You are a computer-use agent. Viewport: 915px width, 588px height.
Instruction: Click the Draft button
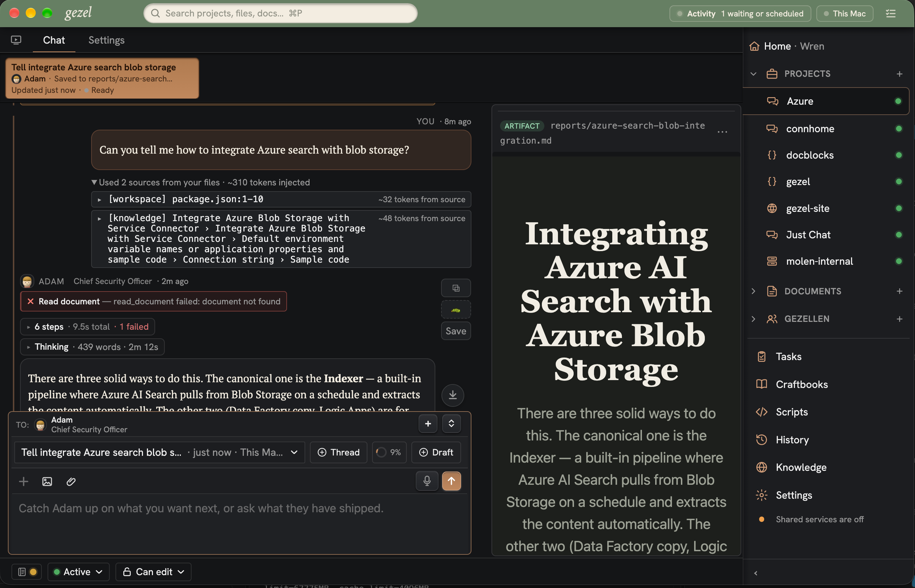[x=436, y=453]
